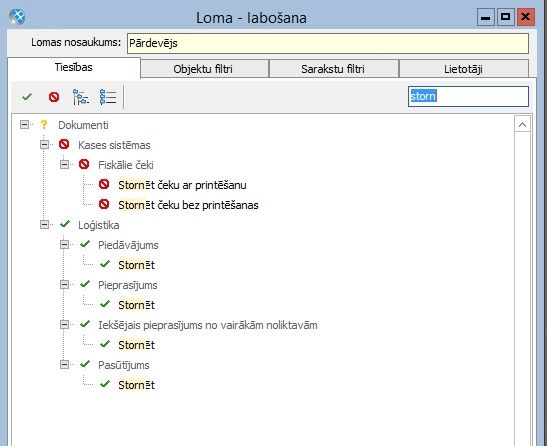Open the Sarakstu filtri tab

pyautogui.click(x=334, y=69)
